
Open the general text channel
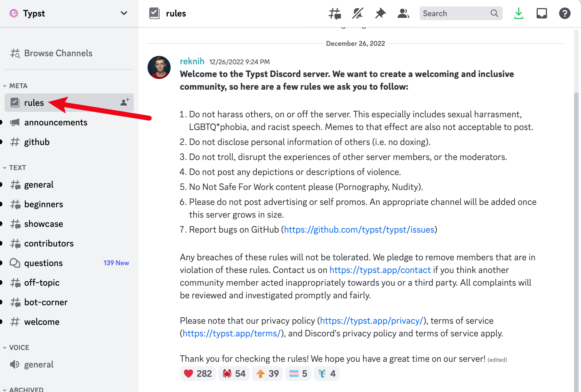coord(69,184)
